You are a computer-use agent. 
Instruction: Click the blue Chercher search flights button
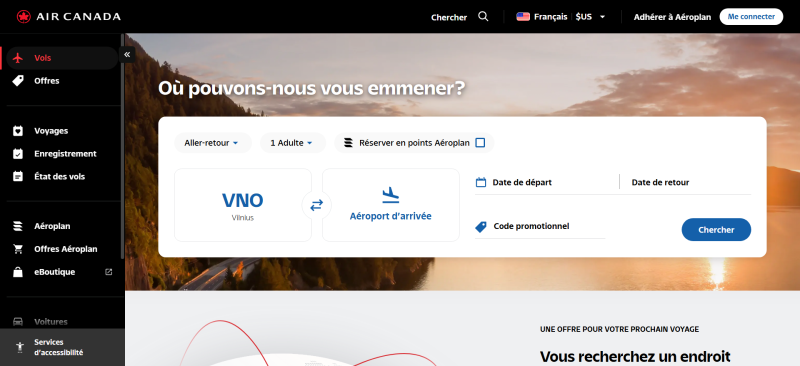pyautogui.click(x=716, y=230)
